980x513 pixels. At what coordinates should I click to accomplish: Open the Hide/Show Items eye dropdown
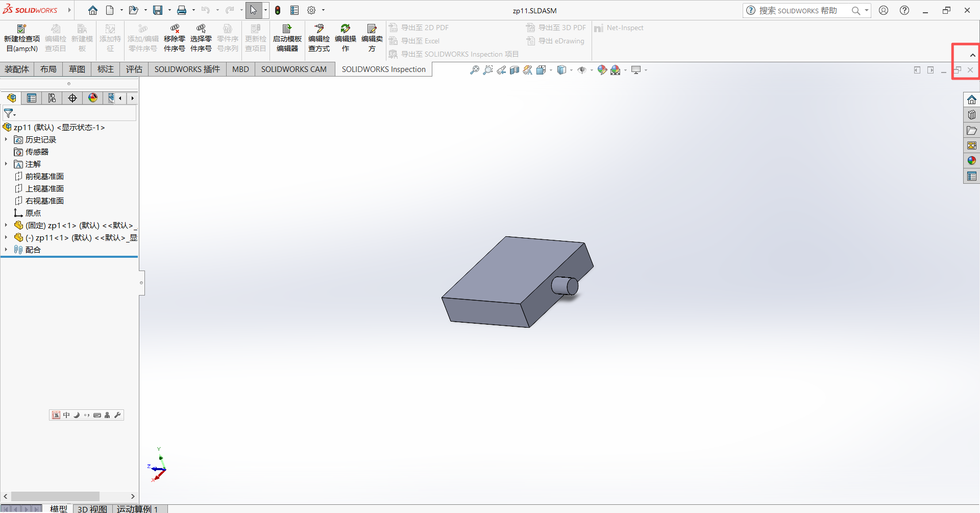(x=582, y=70)
